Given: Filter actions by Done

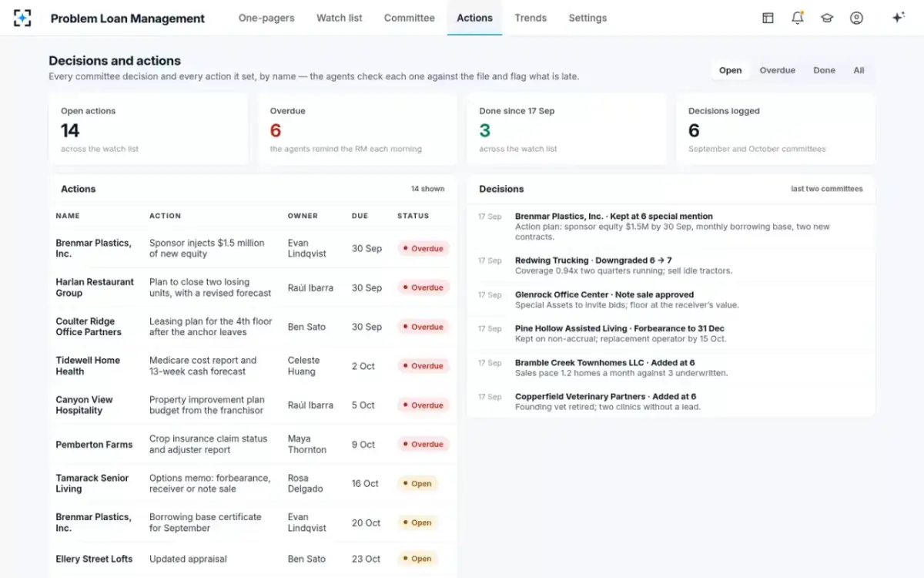Looking at the screenshot, I should pyautogui.click(x=824, y=70).
